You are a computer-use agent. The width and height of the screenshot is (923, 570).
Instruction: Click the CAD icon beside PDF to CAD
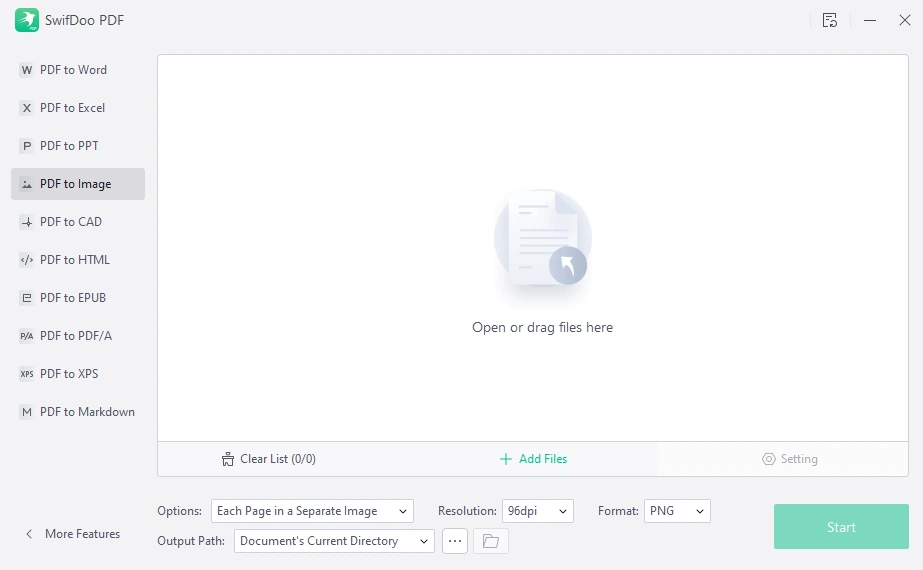[26, 222]
